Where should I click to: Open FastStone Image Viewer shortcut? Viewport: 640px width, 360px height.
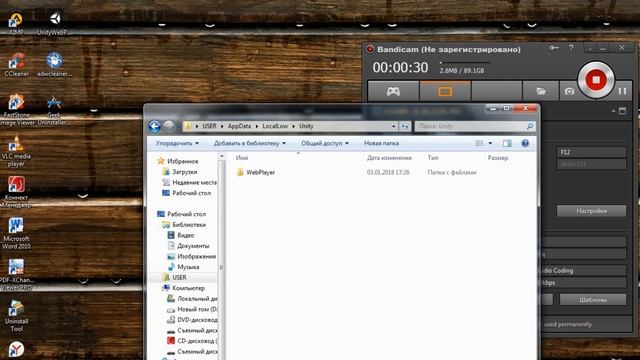(16, 109)
